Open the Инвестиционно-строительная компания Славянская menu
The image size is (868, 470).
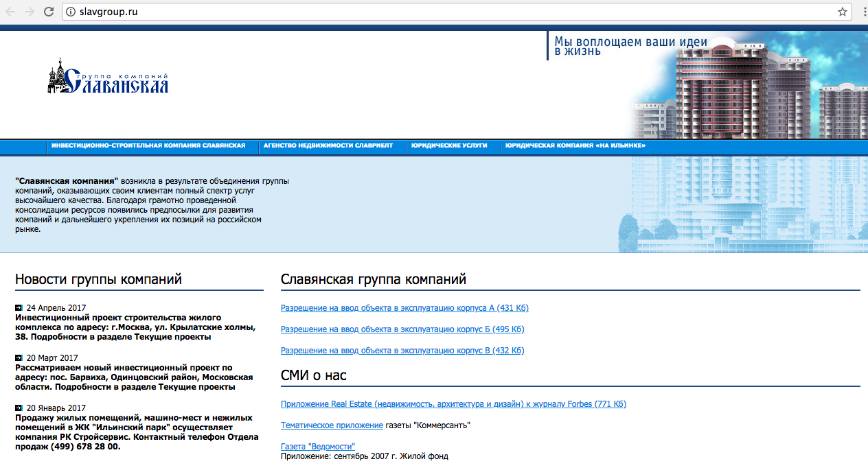tap(148, 145)
